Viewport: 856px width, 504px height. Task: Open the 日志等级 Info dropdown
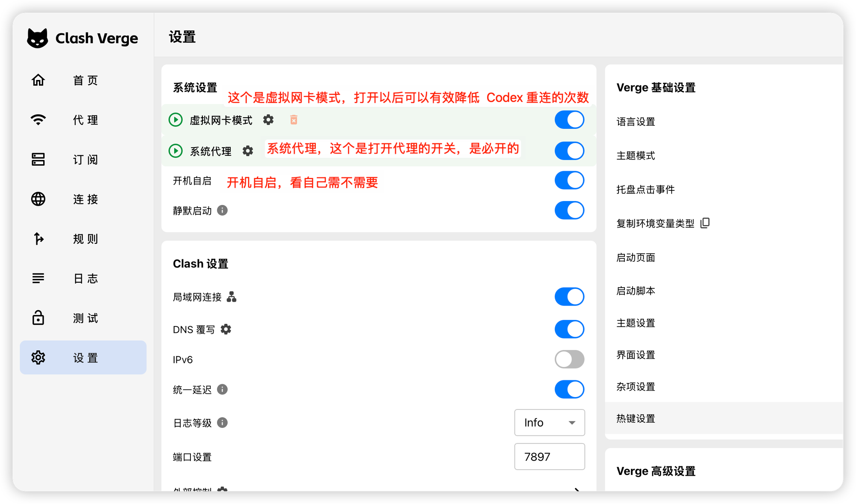tap(550, 422)
